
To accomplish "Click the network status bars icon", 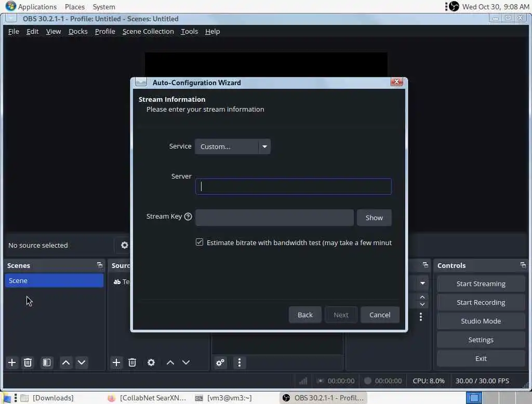I will tap(303, 381).
